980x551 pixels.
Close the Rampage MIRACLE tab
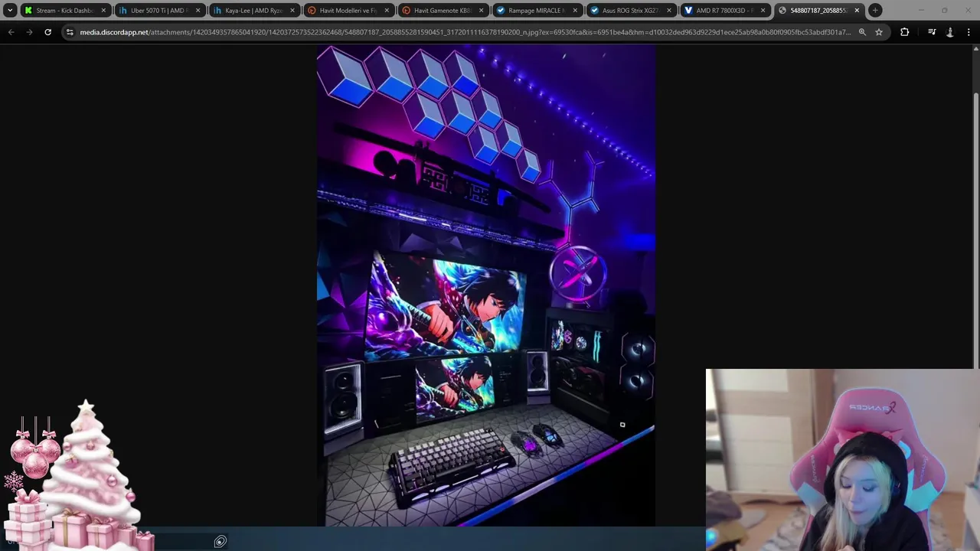coord(574,11)
